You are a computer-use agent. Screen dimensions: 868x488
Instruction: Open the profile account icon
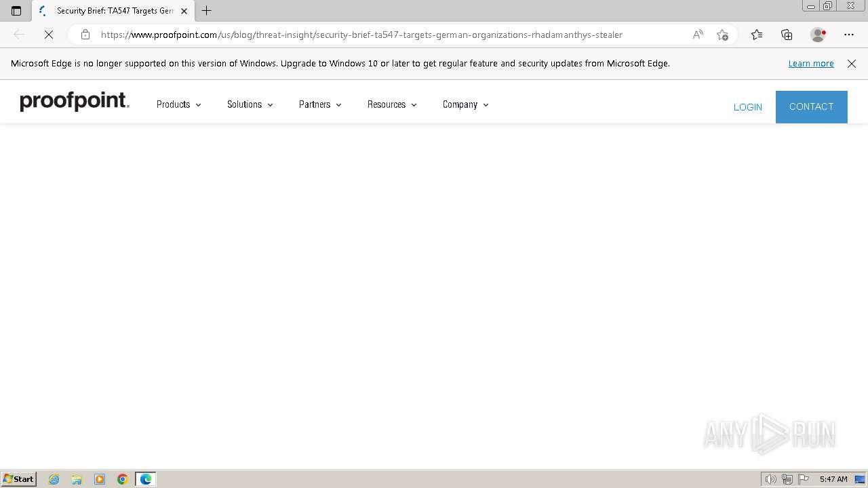click(818, 35)
